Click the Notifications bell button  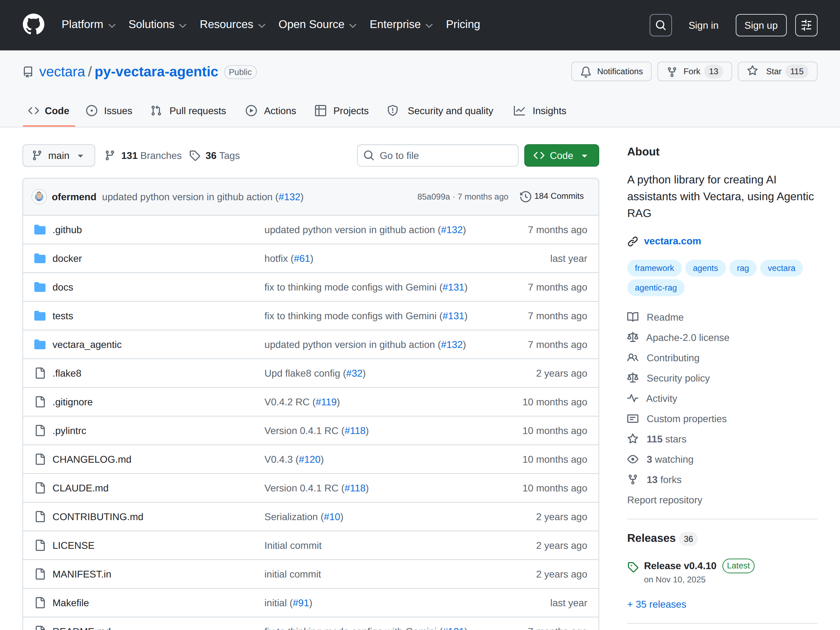tap(611, 71)
